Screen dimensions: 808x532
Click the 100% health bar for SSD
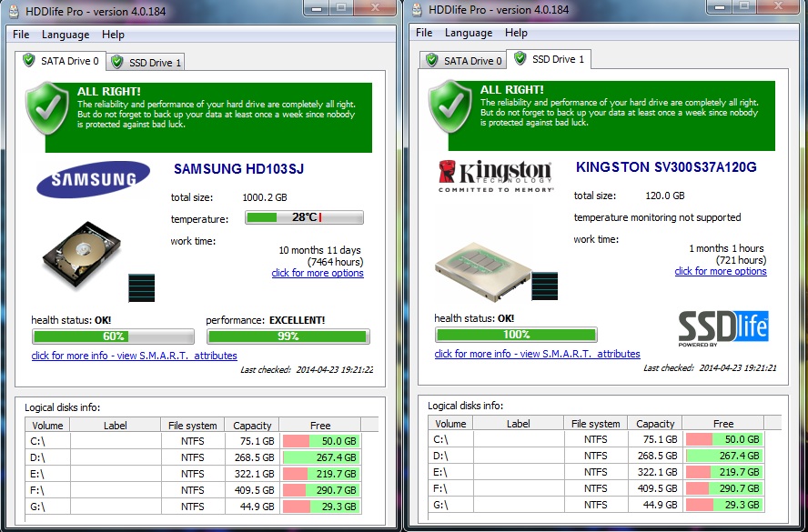click(x=516, y=335)
